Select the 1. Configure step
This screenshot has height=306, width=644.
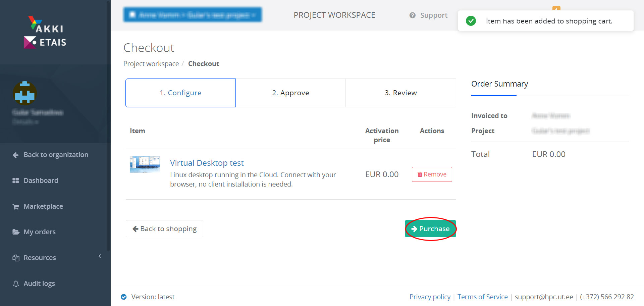click(180, 93)
